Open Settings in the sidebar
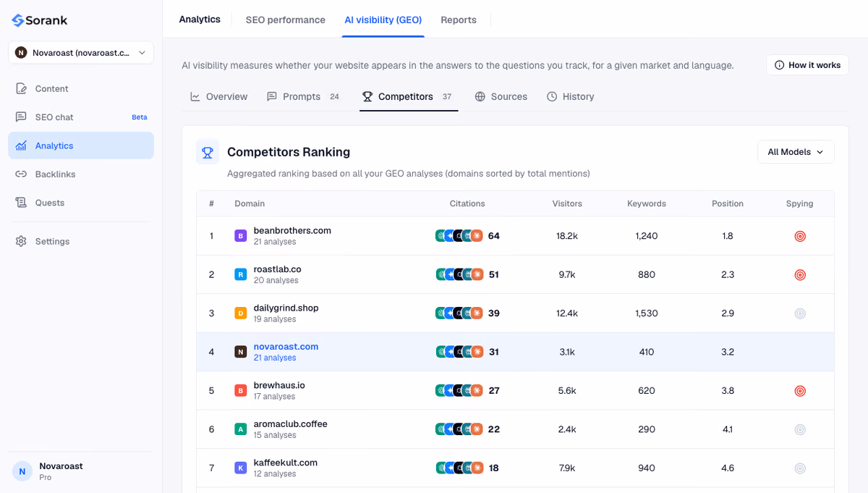This screenshot has height=493, width=868. point(81,241)
